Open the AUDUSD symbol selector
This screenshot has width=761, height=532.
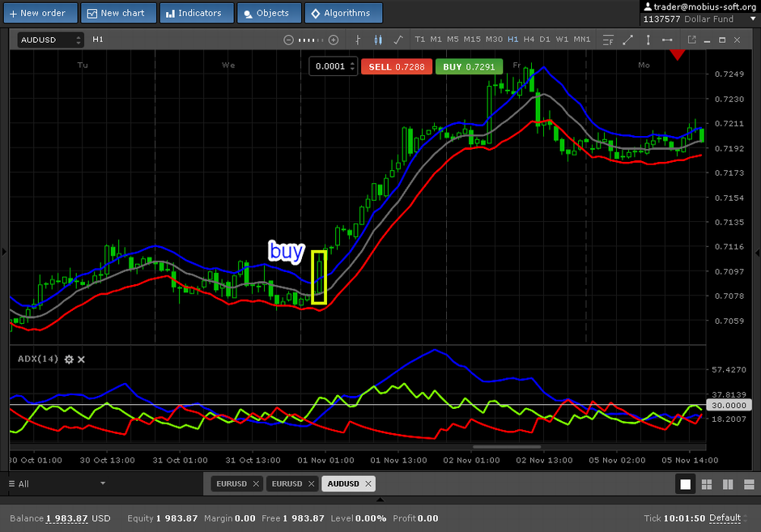click(50, 40)
